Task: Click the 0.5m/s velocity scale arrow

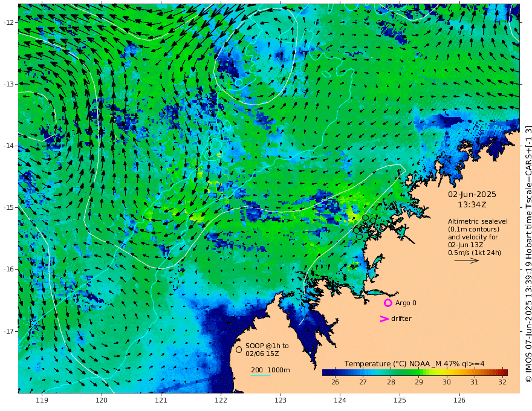Action: (x=467, y=261)
